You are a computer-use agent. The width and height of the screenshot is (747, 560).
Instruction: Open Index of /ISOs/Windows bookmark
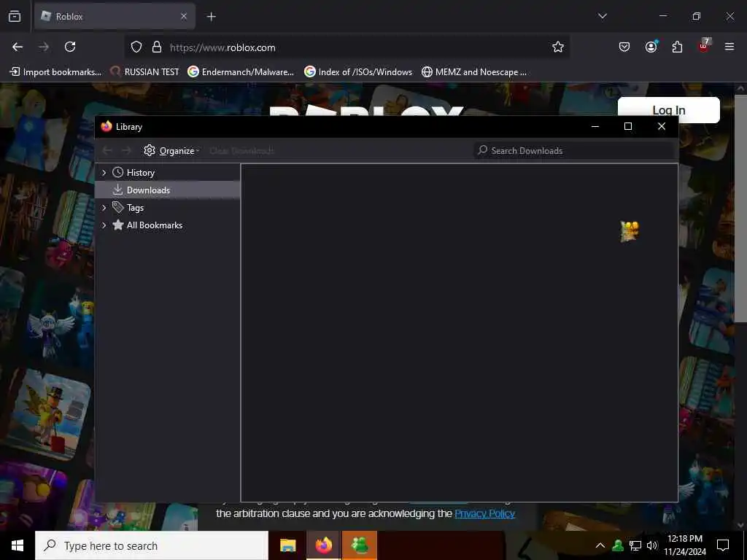(x=358, y=72)
